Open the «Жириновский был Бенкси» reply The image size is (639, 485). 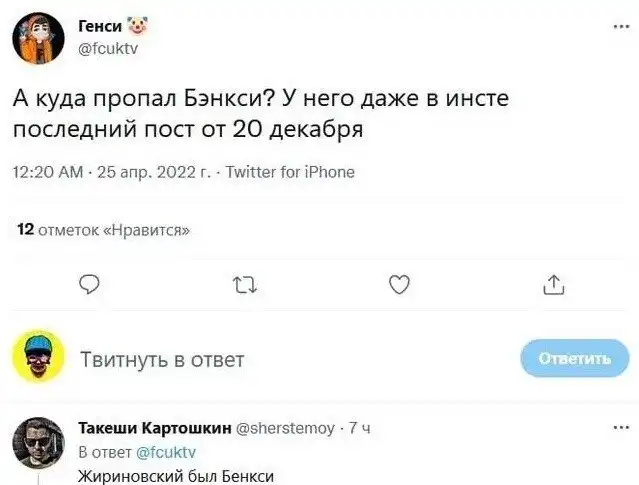point(175,476)
